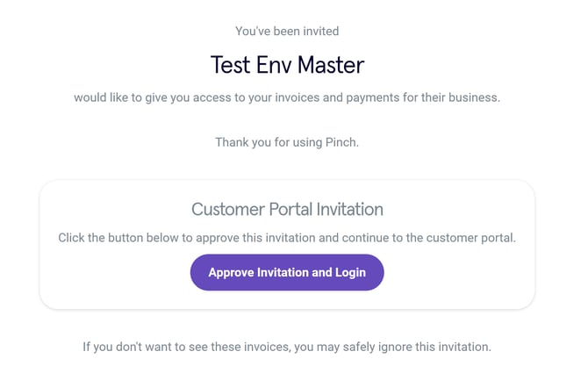Viewport: 588px width, 373px height.
Task: Click "customer portal" ending the instruction sentence
Action: coord(471,238)
